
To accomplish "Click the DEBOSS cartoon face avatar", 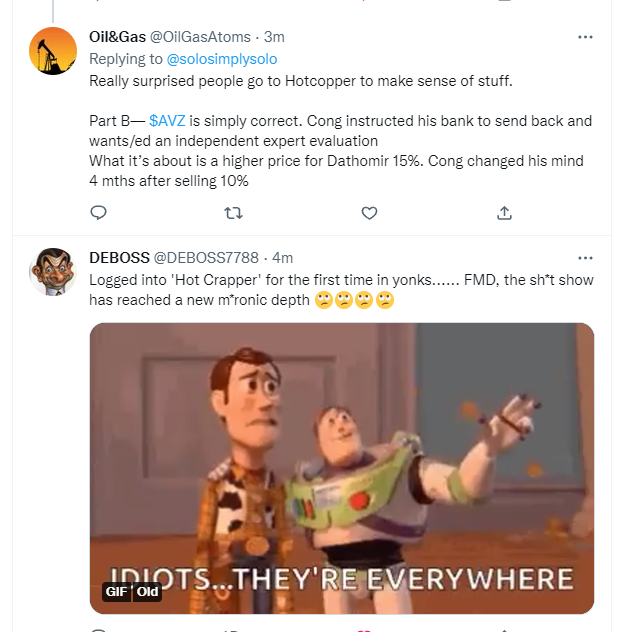I will point(53,271).
